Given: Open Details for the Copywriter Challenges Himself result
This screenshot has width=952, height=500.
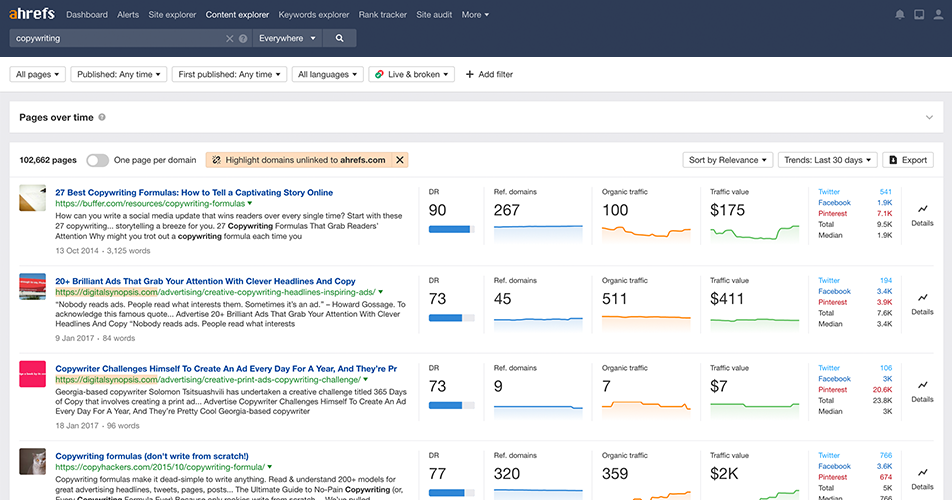Looking at the screenshot, I should pos(922,391).
